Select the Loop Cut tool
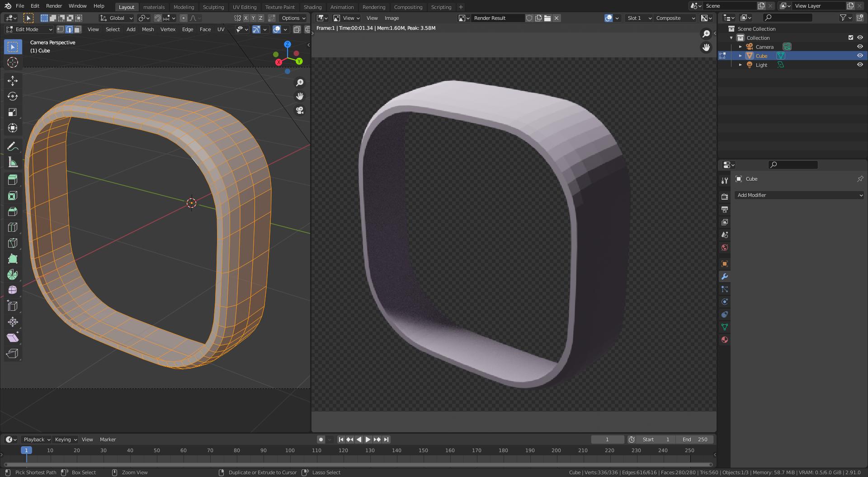868x477 pixels. (x=13, y=227)
